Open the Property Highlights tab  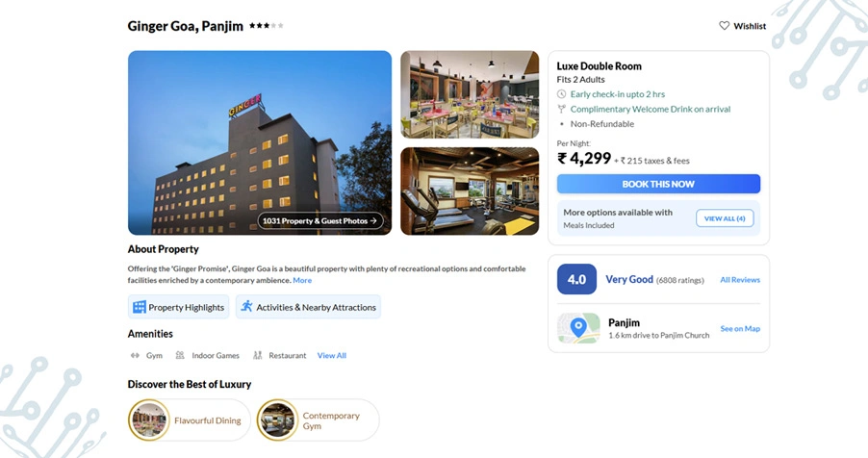178,307
